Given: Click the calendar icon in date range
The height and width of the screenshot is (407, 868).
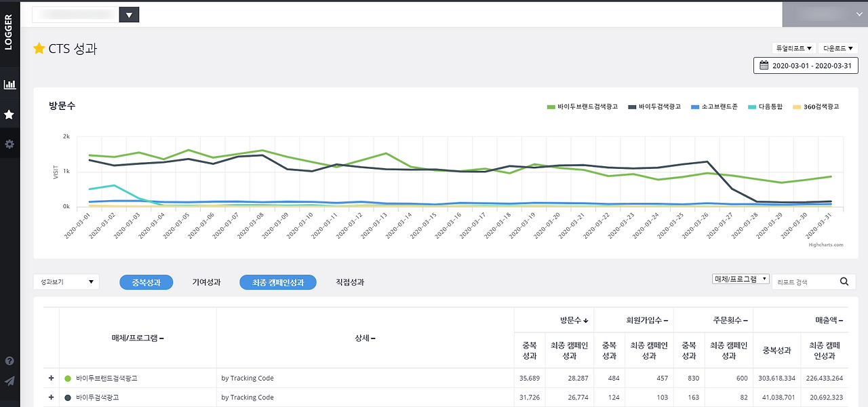Looking at the screenshot, I should (x=764, y=66).
